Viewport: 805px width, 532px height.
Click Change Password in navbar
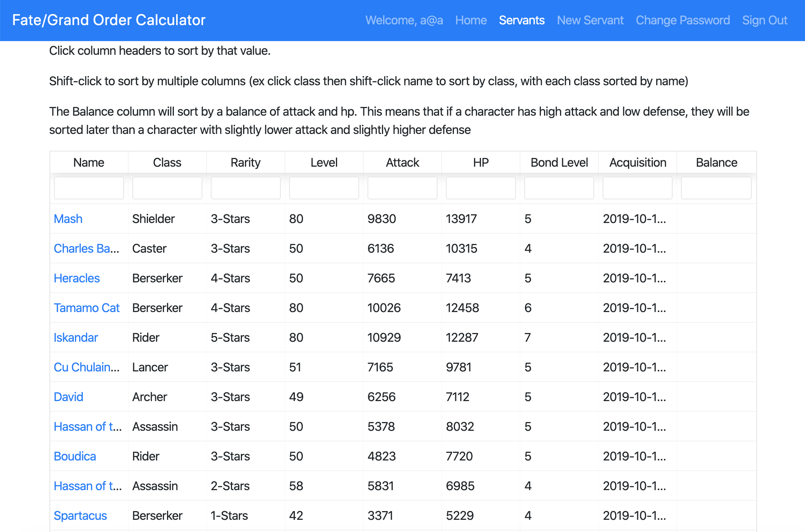(x=682, y=20)
